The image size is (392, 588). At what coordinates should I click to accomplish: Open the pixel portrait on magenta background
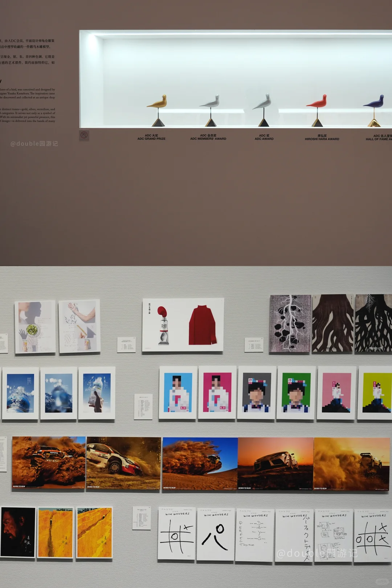(x=217, y=393)
